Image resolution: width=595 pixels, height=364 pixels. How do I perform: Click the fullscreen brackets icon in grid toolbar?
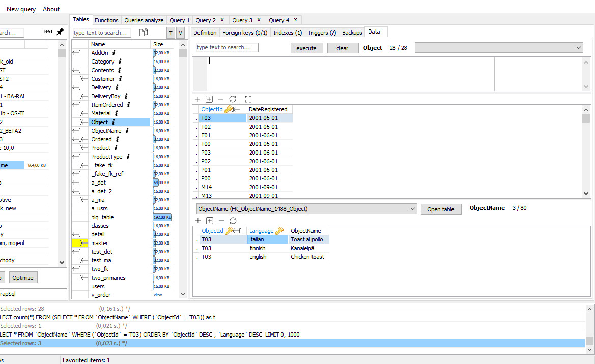pyautogui.click(x=248, y=99)
